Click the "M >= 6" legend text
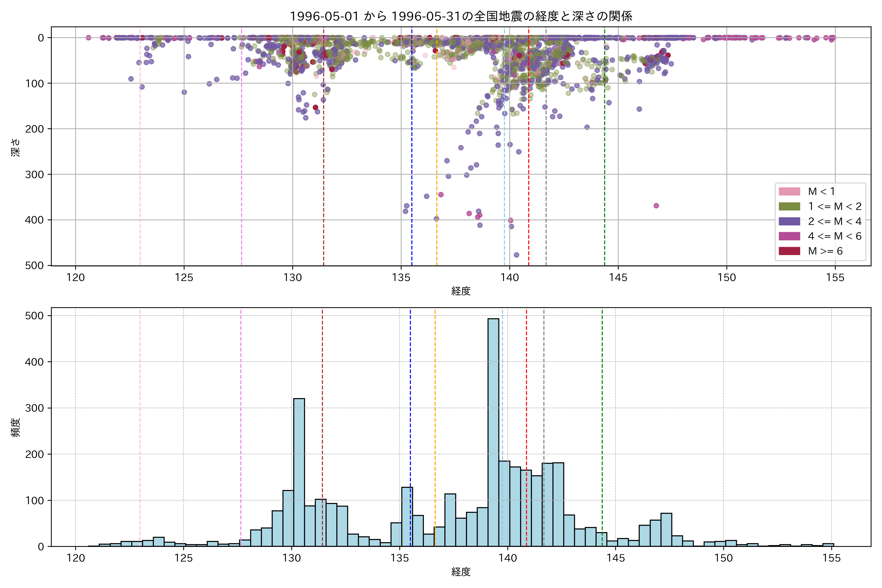882x588 pixels. 825,251
